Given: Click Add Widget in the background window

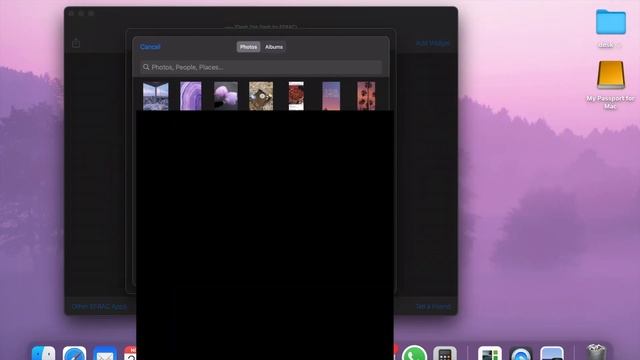Looking at the screenshot, I should 433,43.
